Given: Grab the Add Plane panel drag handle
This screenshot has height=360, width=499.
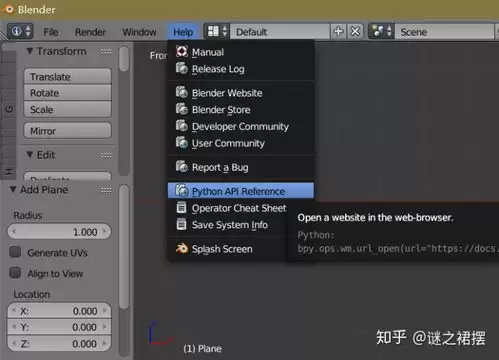Looking at the screenshot, I should [x=106, y=190].
